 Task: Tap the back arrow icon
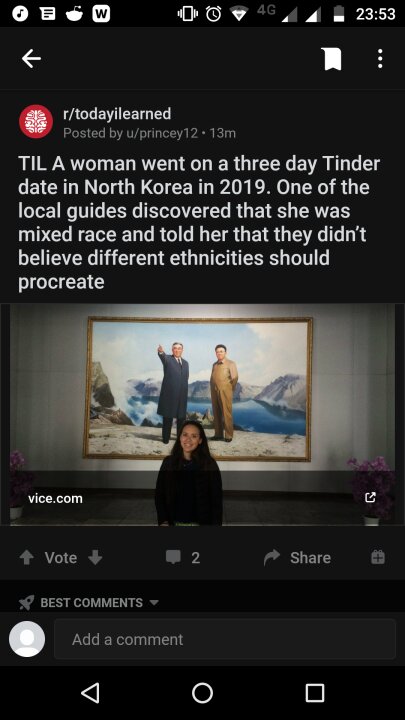tap(31, 59)
